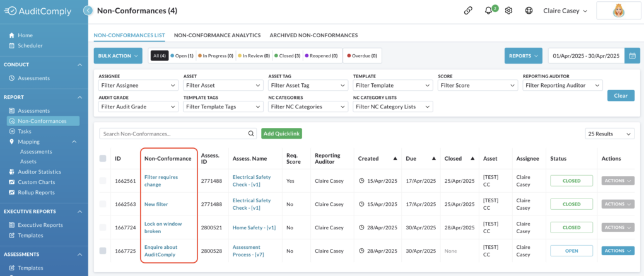Open the Enquire about AuditComply link

(x=161, y=251)
